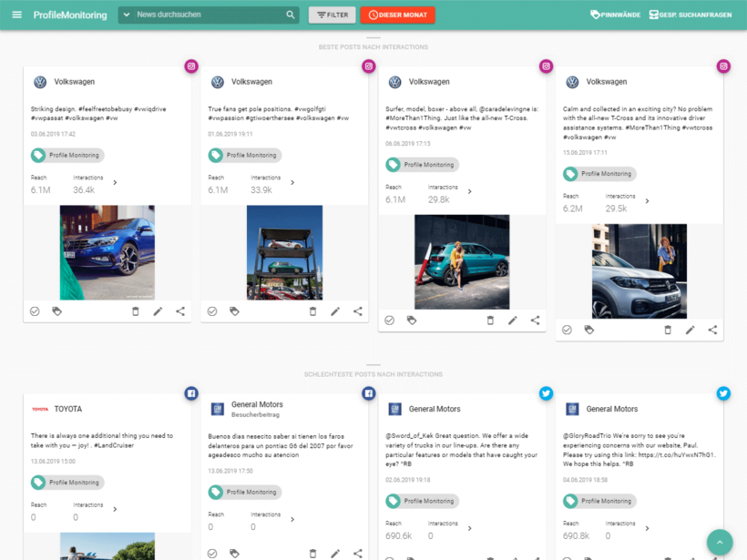Select the Dieser Monat time range
This screenshot has width=747, height=560.
click(x=397, y=15)
